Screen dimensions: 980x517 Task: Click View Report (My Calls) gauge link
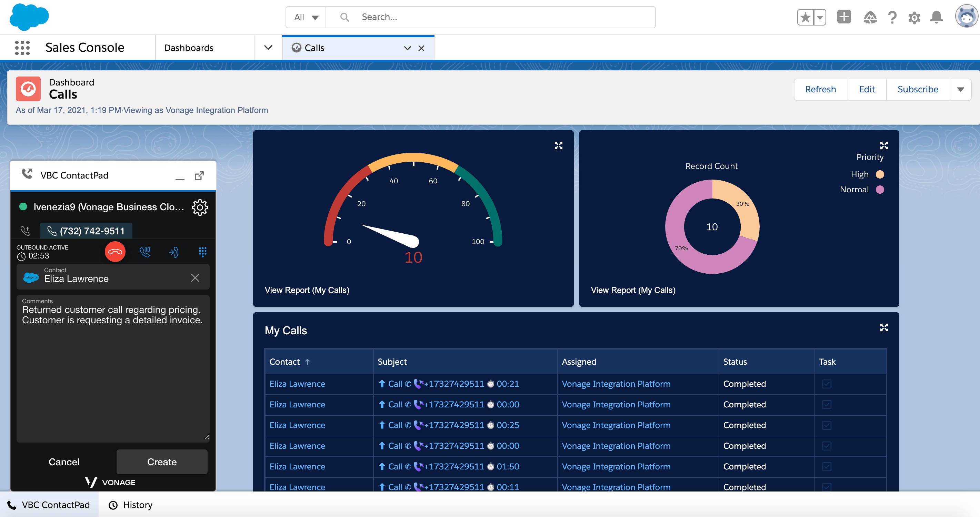(307, 290)
